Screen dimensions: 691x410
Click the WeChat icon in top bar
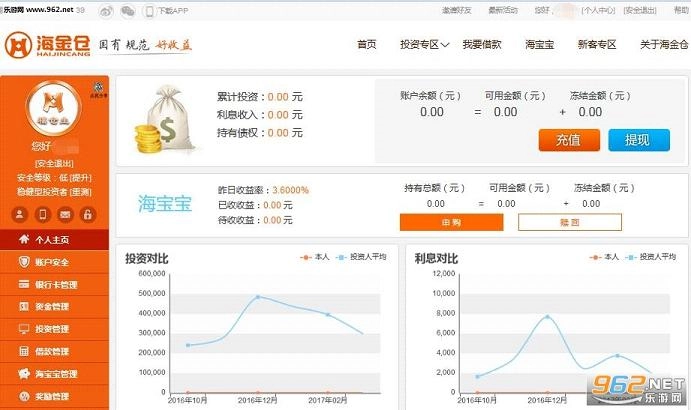pyautogui.click(x=127, y=10)
